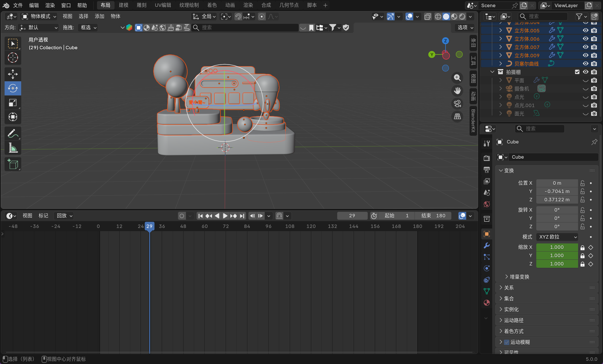Click the 缩放 X value slider field
The image size is (603, 364).
[557, 247]
